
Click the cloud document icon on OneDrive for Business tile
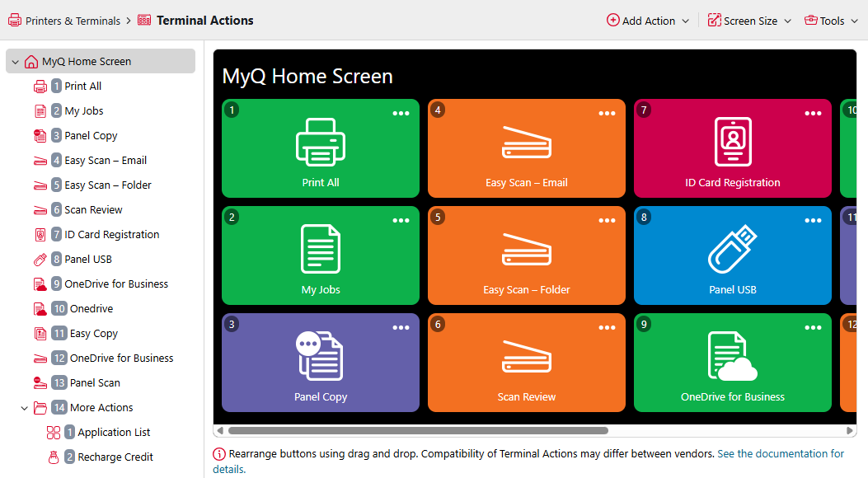click(x=732, y=356)
